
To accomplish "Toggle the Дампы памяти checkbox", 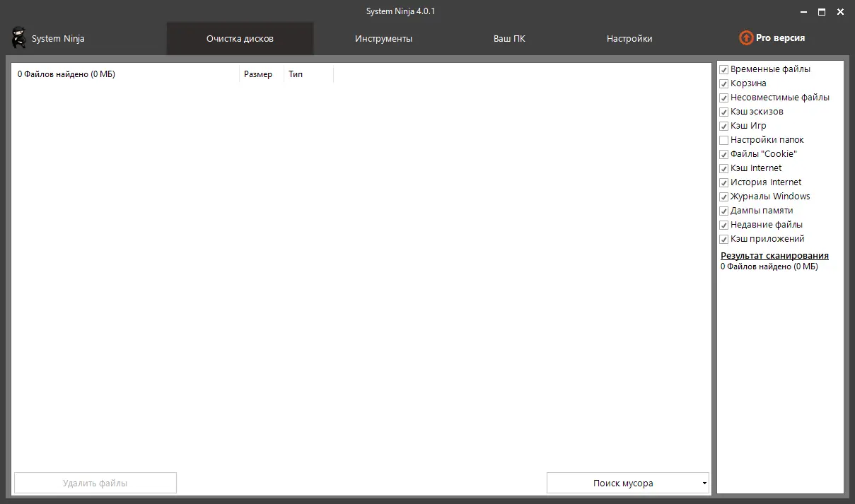I will 724,211.
